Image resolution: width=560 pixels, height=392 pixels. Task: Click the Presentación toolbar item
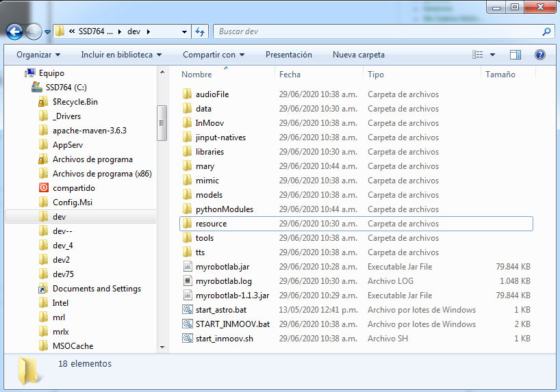point(288,55)
